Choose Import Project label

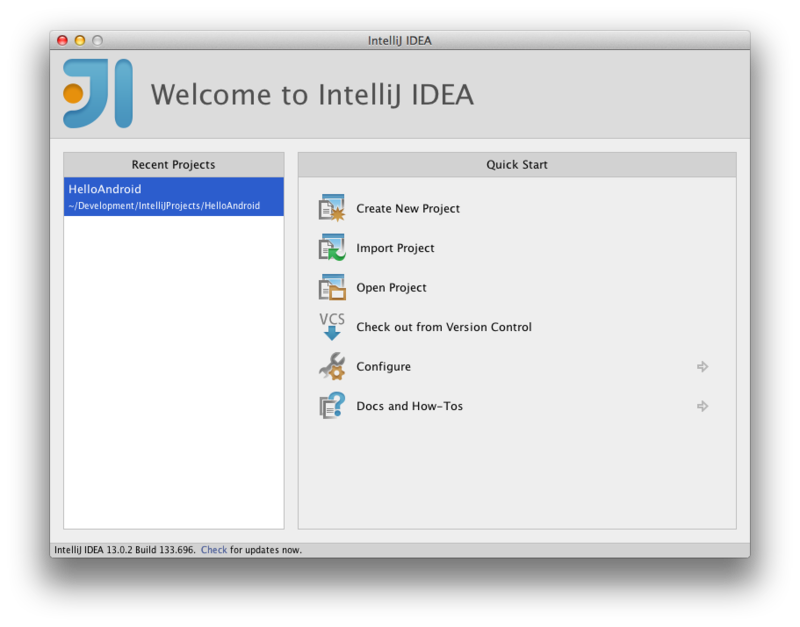[395, 248]
